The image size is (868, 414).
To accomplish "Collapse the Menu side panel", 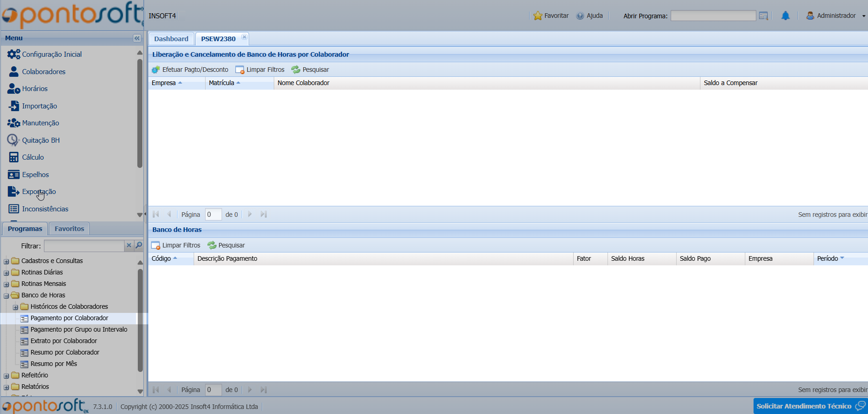I will (x=136, y=38).
